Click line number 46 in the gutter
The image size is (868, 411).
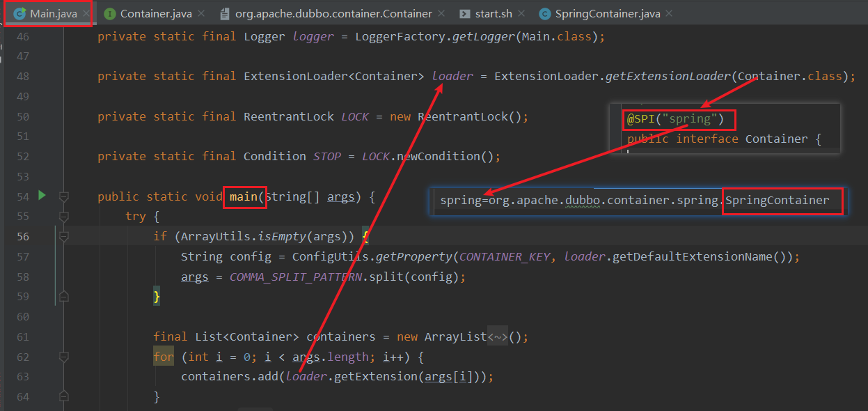[22, 36]
